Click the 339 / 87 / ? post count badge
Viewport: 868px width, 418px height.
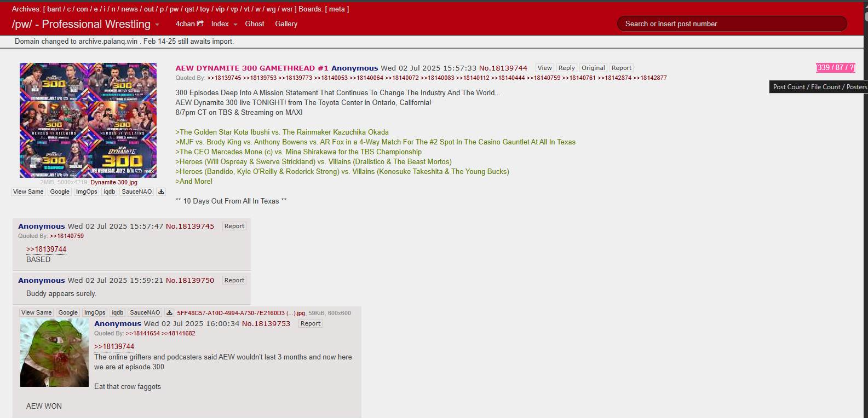(x=835, y=68)
